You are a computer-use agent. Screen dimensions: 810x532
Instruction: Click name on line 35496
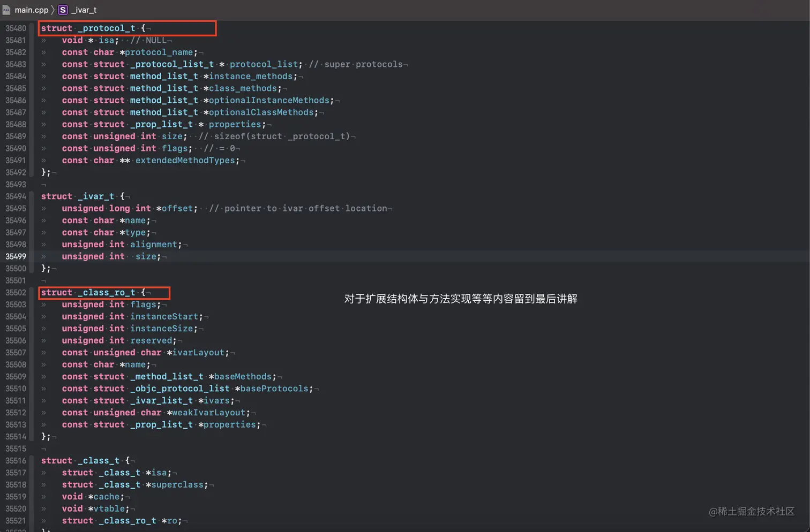(135, 221)
